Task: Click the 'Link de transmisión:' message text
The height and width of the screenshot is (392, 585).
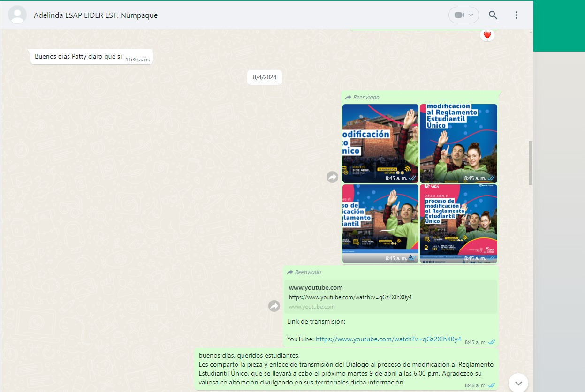Action: [x=316, y=321]
